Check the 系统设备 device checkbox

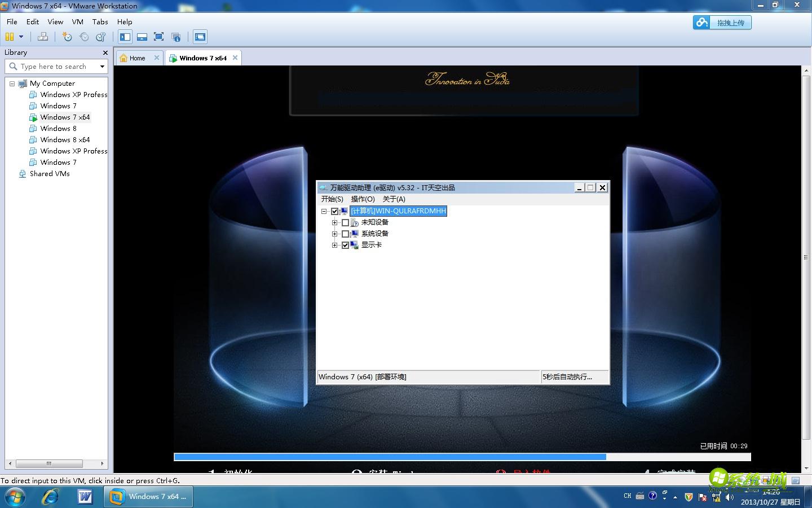pyautogui.click(x=346, y=234)
